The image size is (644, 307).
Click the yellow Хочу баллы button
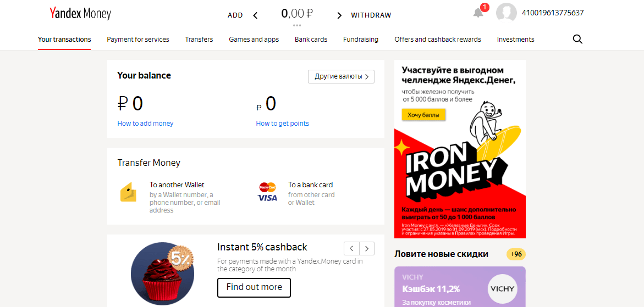tap(423, 115)
